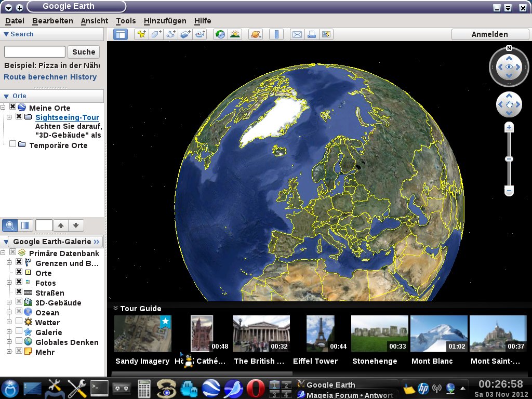The image size is (532, 399).
Task: Select the ruler measurement tool
Action: (277, 34)
